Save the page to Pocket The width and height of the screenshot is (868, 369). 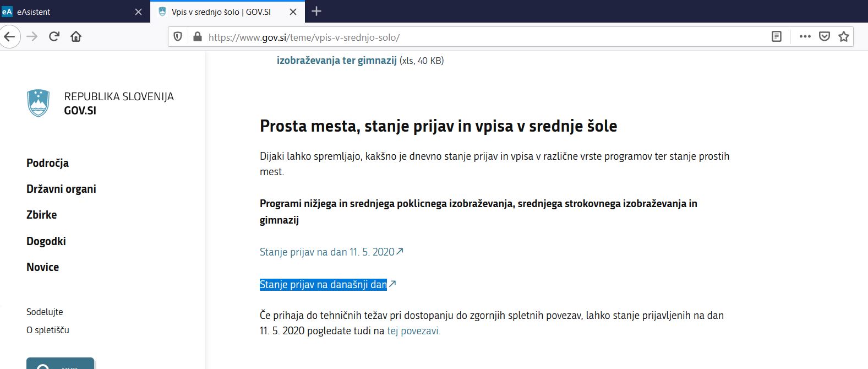point(824,37)
